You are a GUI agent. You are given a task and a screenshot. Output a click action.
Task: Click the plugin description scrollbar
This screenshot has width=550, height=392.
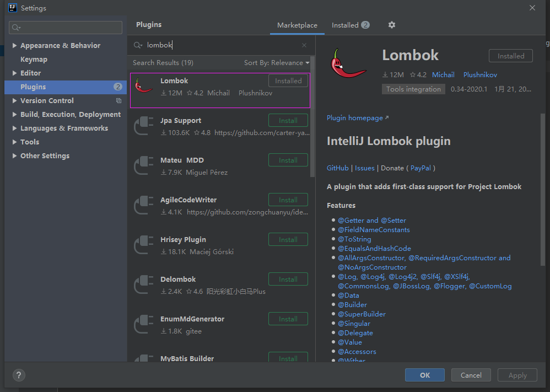click(542, 190)
